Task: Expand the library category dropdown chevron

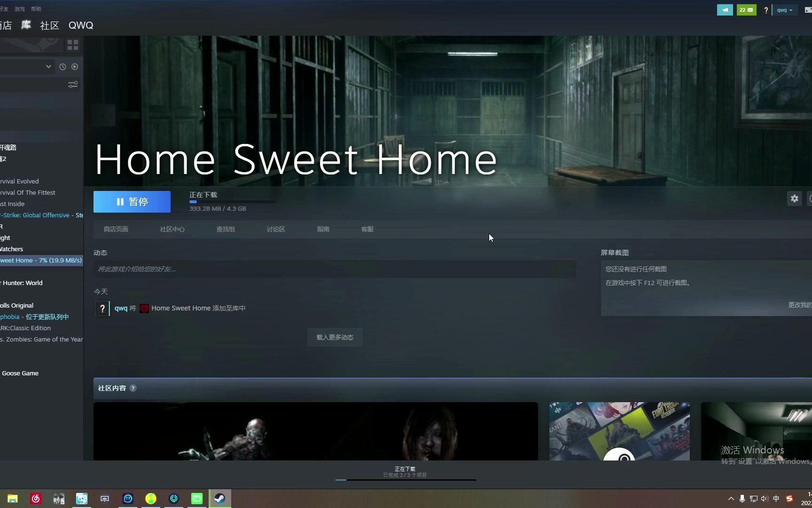Action: 48,67
